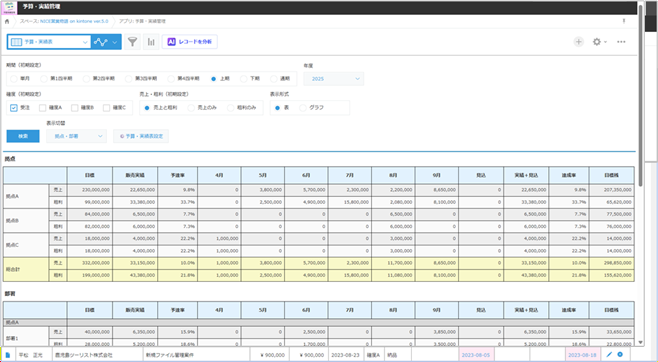658x362 pixels.
Task: Select the 上期 radio button
Action: click(214, 78)
